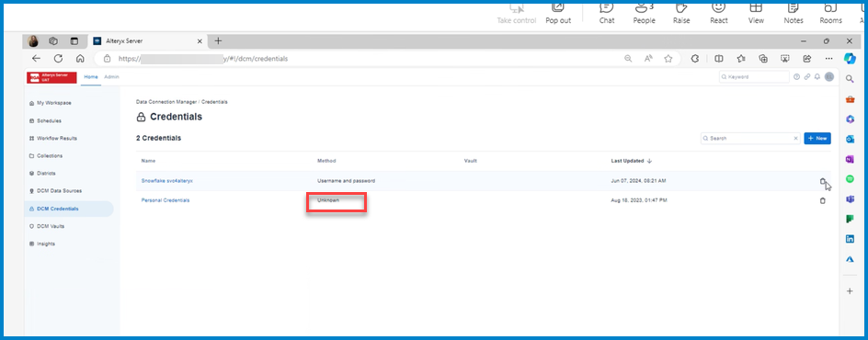Open the Snowflake svc4alteryx credential
868x340 pixels.
click(x=166, y=181)
